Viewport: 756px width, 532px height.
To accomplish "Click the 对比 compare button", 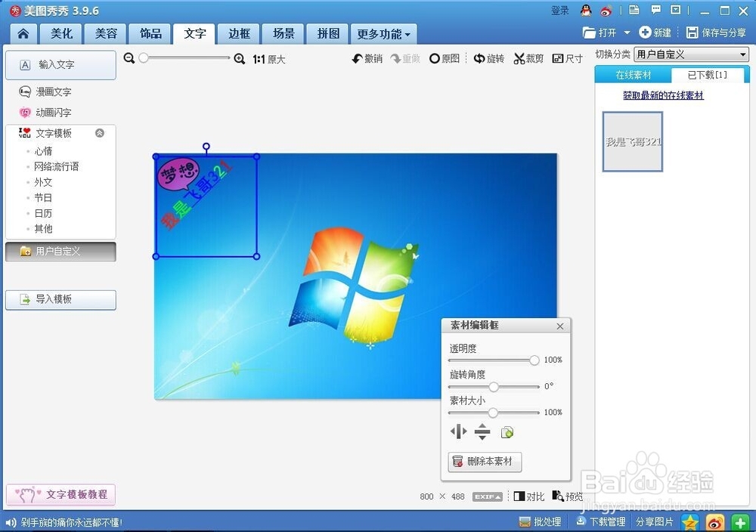I will point(529,496).
